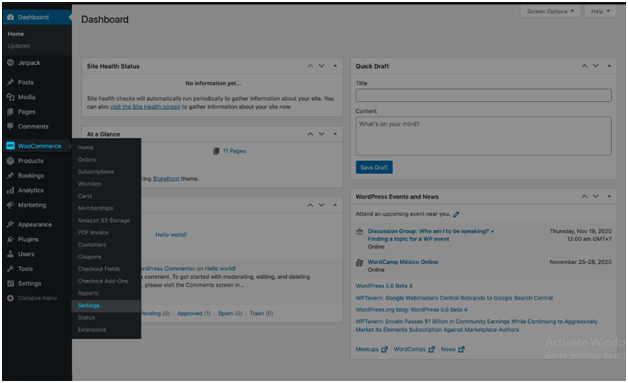Open Hello world! recent post link
Image resolution: width=628 pixels, height=383 pixels.
(x=171, y=235)
